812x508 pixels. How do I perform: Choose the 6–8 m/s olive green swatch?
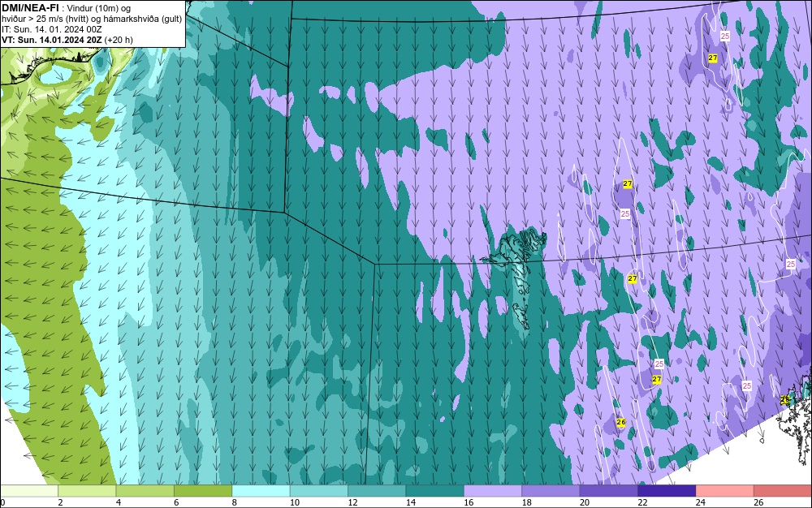click(203, 491)
